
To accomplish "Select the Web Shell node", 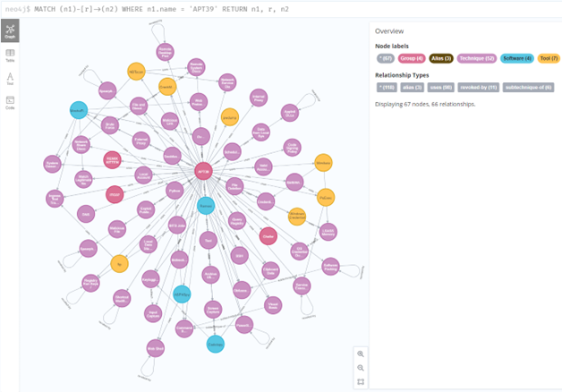I will coord(156,348).
